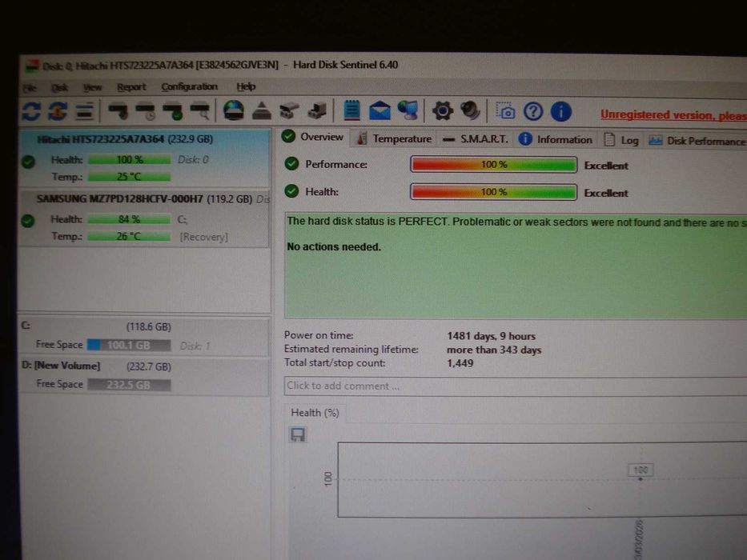Click the disk icon with green check
This screenshot has width=747, height=560.
173,111
